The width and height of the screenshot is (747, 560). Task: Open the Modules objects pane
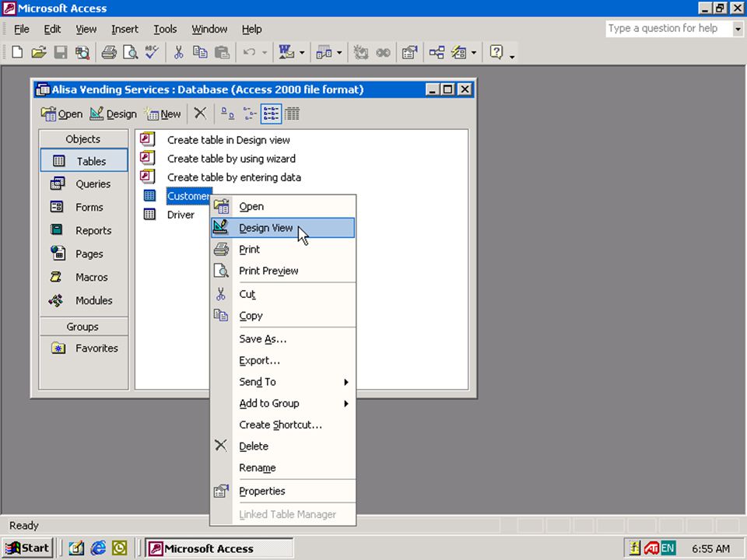tap(83, 300)
